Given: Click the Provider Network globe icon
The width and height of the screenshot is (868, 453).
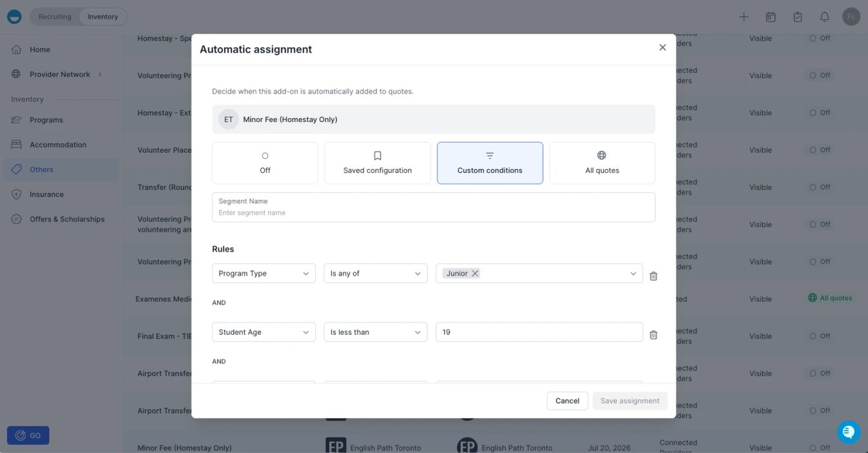Looking at the screenshot, I should [16, 74].
